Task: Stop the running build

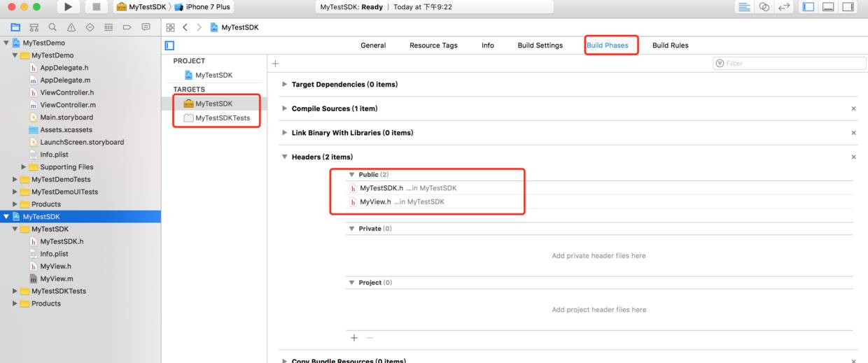Action: pyautogui.click(x=96, y=7)
